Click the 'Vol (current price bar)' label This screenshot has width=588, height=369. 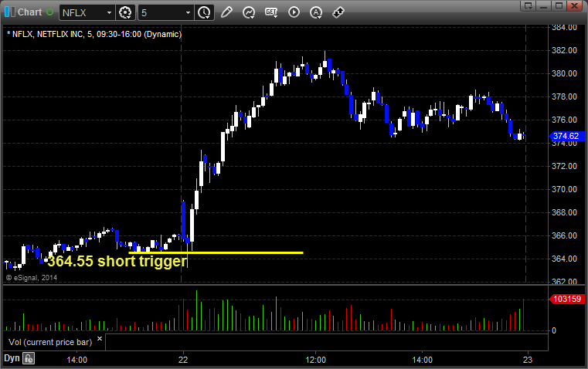tap(50, 342)
